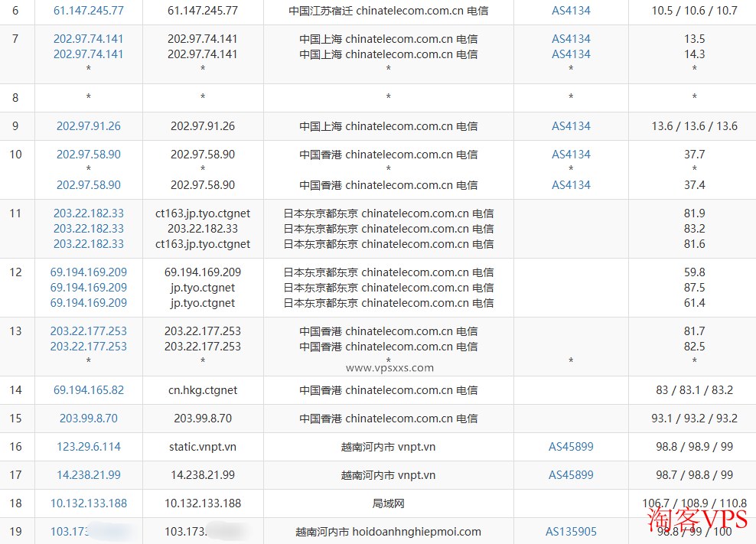Viewport: 756px width, 544px height.
Task: Click the 59.8 latency in hop 12
Action: pyautogui.click(x=694, y=272)
